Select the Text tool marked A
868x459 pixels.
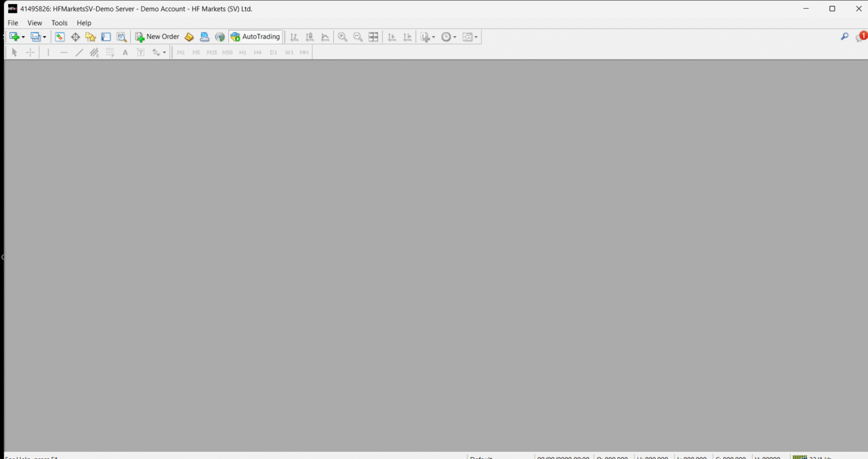click(x=125, y=52)
